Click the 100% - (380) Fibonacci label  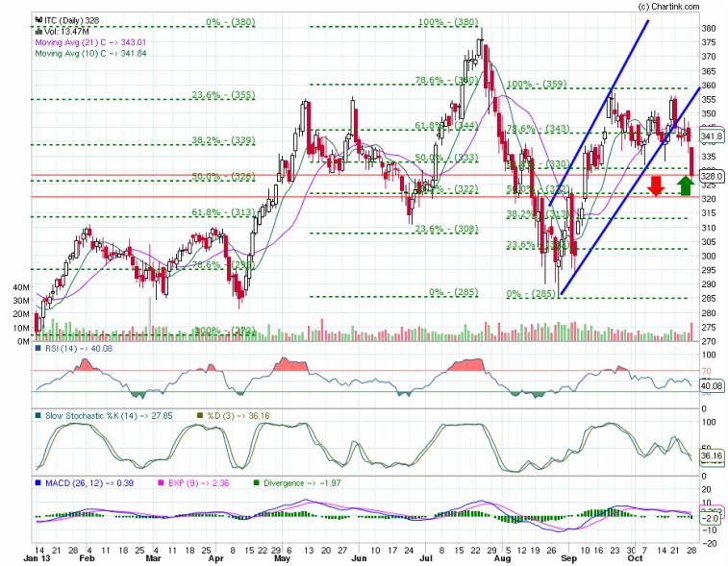[447, 22]
